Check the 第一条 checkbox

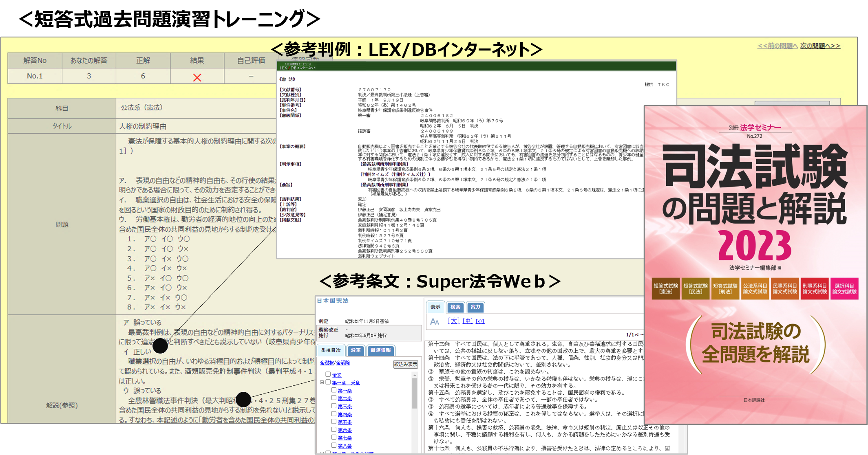coord(334,390)
